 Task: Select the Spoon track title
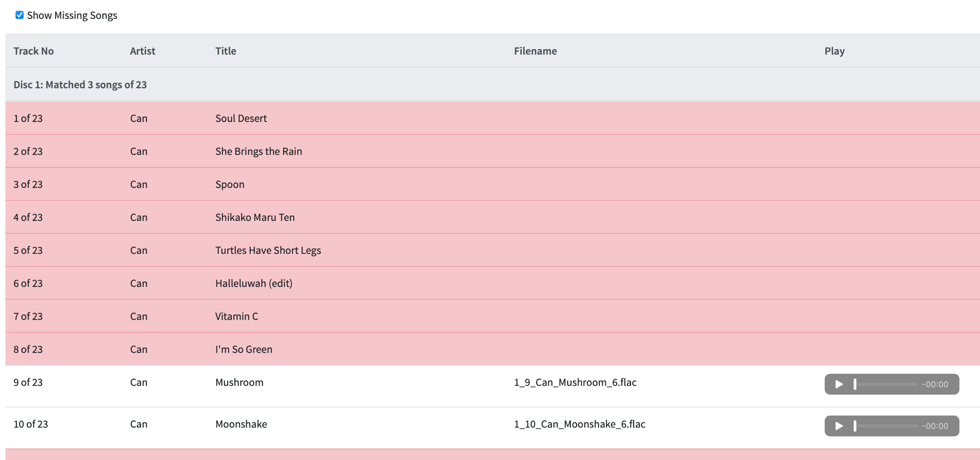[230, 184]
